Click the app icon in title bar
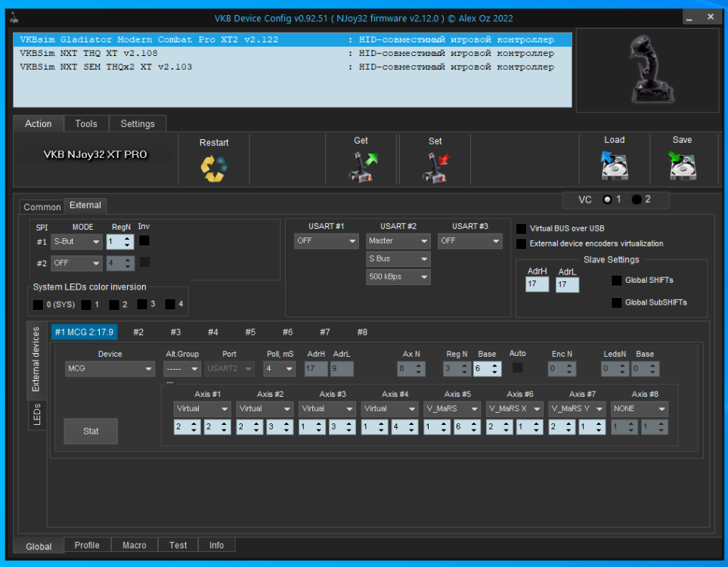Screen dimensions: 728x567 tap(13, 17)
